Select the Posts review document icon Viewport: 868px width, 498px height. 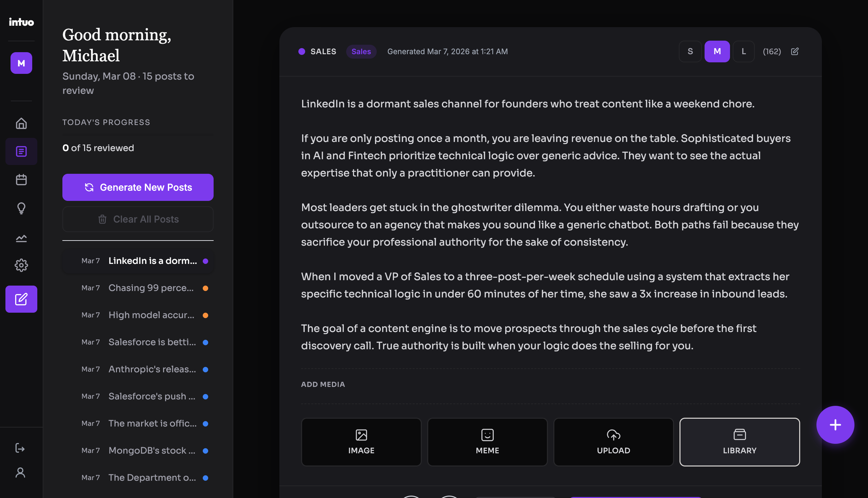(x=21, y=151)
